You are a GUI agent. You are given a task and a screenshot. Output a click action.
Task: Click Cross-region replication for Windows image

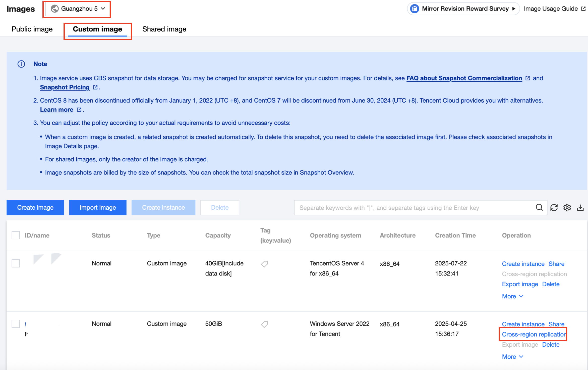(x=534, y=334)
